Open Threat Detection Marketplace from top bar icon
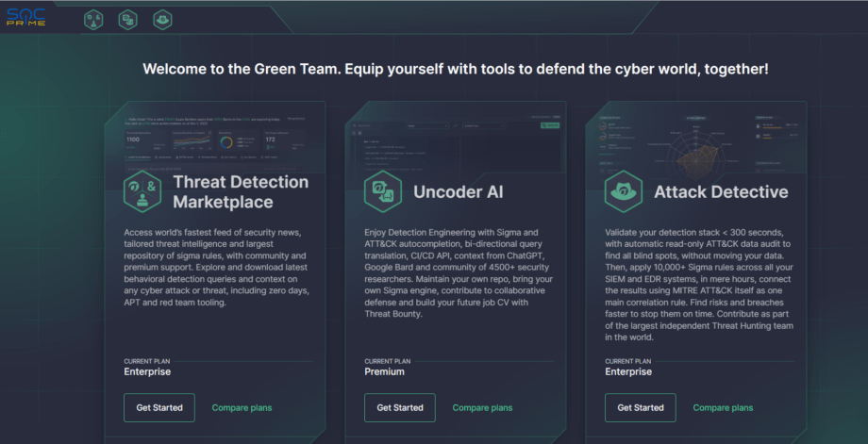 coord(93,20)
